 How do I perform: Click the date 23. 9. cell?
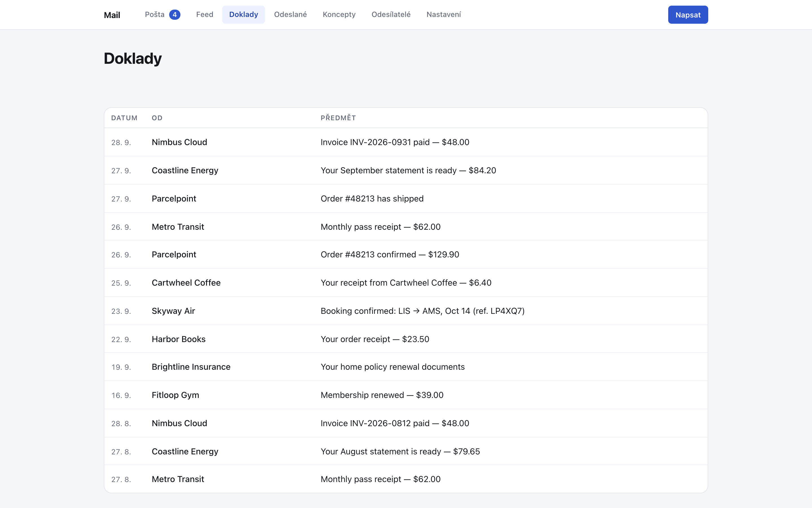click(x=121, y=311)
